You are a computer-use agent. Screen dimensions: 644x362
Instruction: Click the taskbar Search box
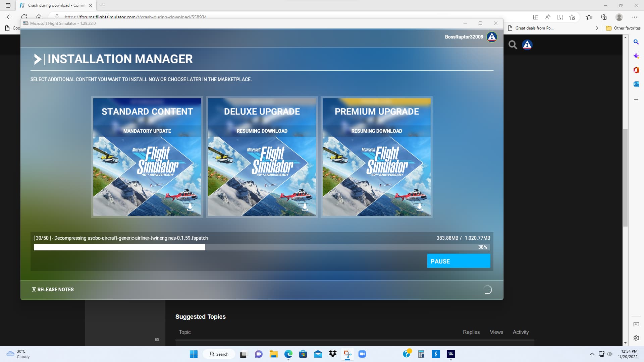click(x=219, y=354)
